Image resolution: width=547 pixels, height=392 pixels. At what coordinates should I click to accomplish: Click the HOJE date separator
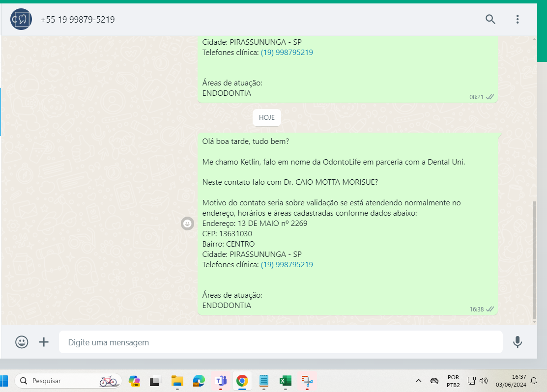pos(266,117)
